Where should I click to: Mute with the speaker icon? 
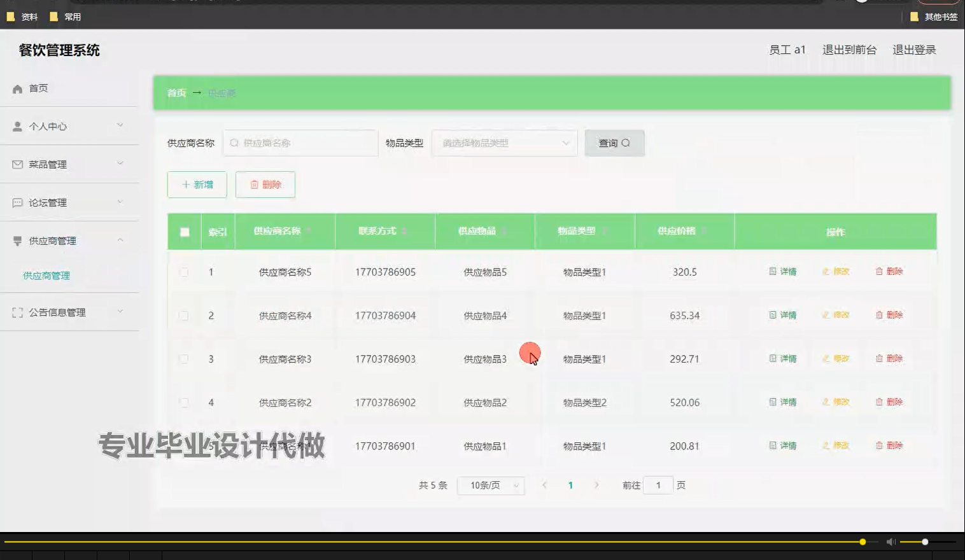(x=891, y=542)
